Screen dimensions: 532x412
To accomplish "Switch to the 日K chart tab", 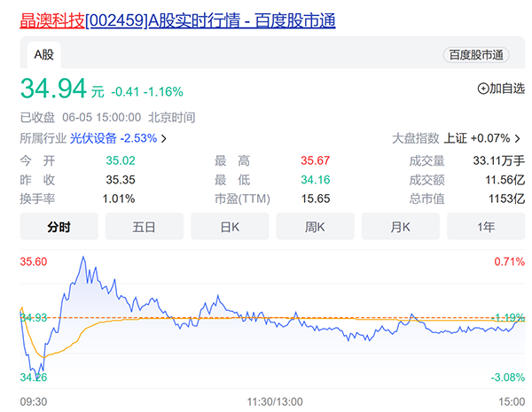I will coord(230,227).
